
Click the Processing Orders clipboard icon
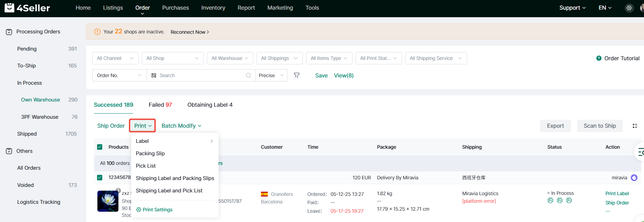[x=9, y=32]
